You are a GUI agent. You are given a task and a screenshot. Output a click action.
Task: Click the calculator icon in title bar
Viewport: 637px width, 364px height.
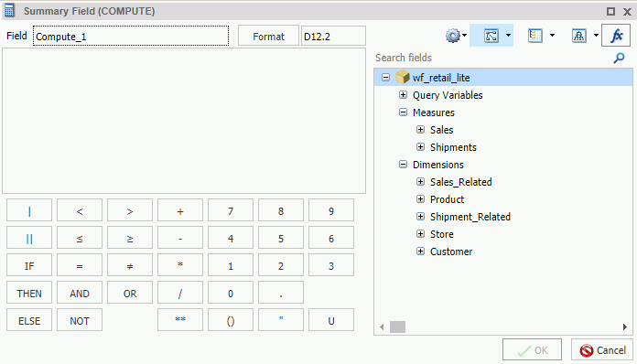coord(9,10)
